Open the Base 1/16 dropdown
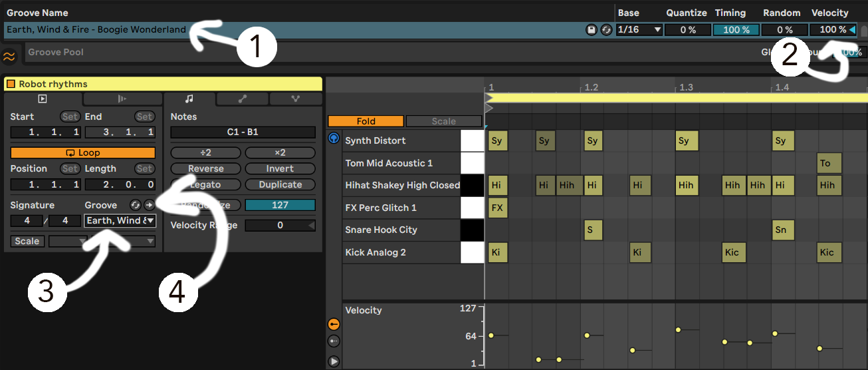Viewport: 868px width, 370px height. 639,30
